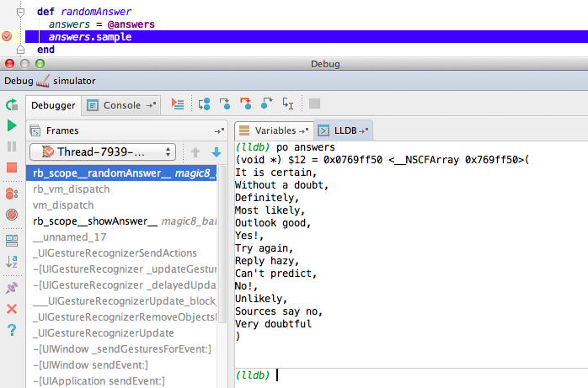The image size is (588, 388).
Task: Click '@answers' in the code editor
Action: [131, 24]
